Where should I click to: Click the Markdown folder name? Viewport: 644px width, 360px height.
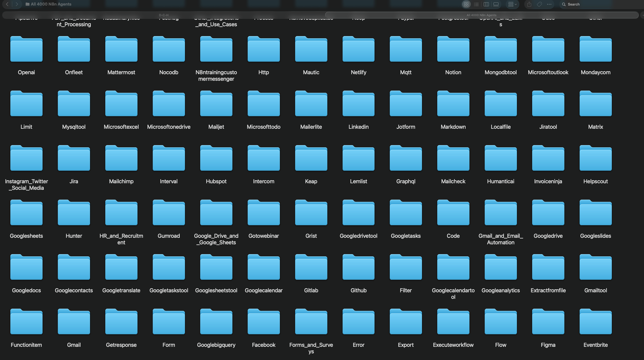453,127
